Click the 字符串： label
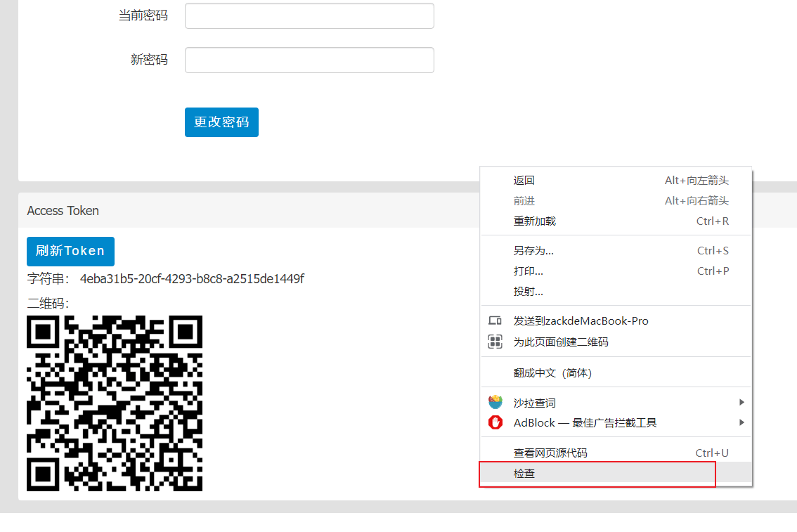 click(x=48, y=279)
